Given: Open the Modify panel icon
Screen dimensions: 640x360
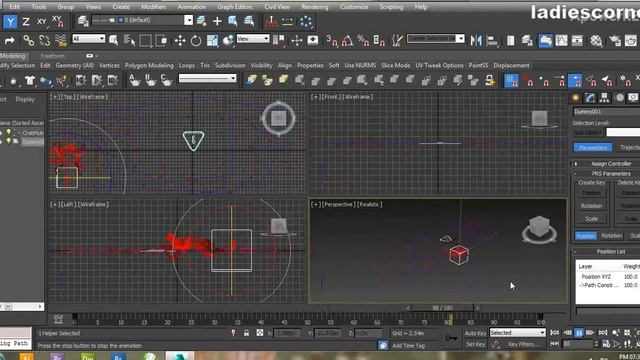Looking at the screenshot, I should (x=590, y=98).
